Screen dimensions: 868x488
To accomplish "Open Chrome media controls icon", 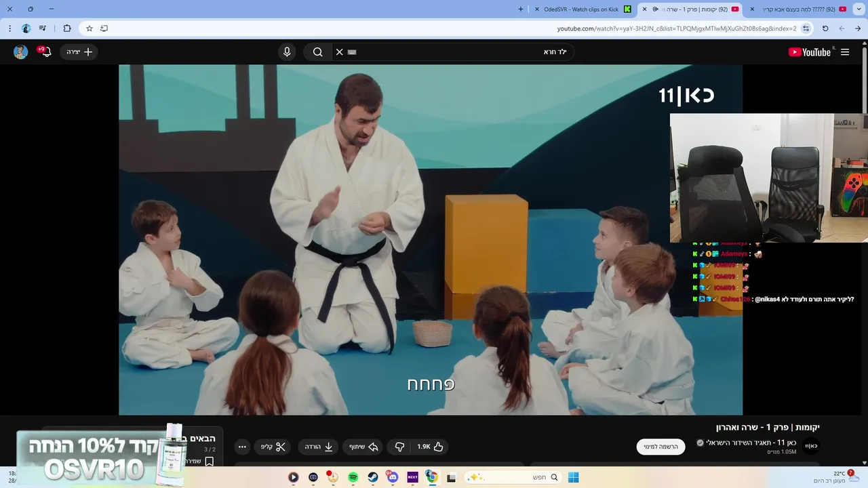I will pos(43,28).
